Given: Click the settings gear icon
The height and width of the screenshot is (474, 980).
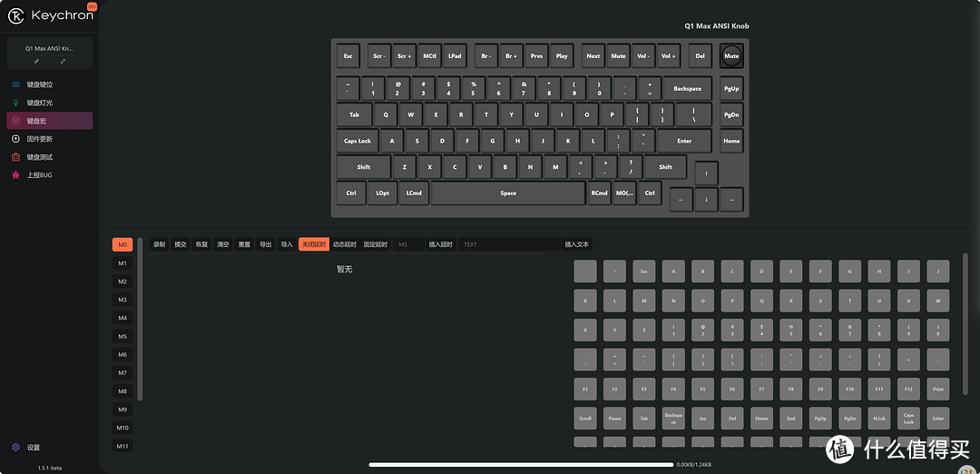Looking at the screenshot, I should [16, 447].
